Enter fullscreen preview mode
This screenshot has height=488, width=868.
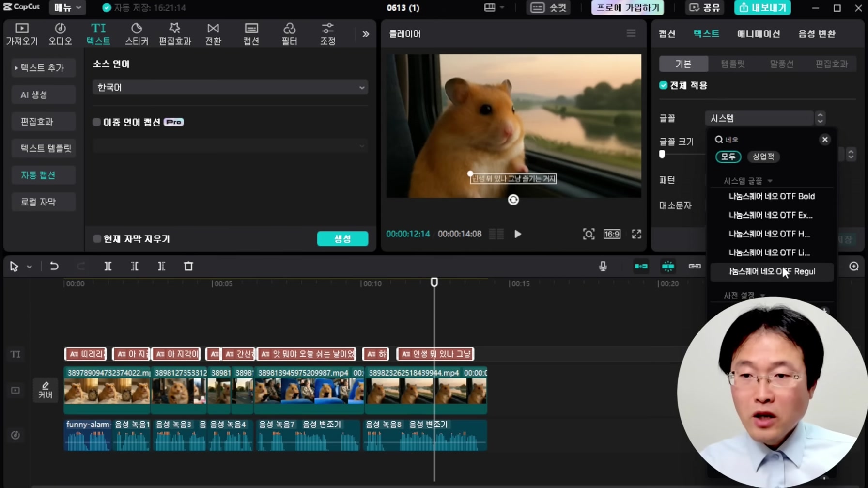[x=636, y=234]
